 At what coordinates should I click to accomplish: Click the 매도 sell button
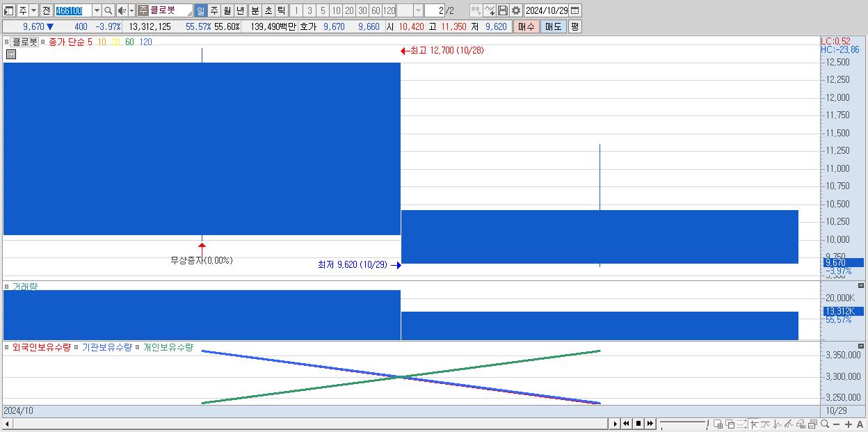click(553, 26)
